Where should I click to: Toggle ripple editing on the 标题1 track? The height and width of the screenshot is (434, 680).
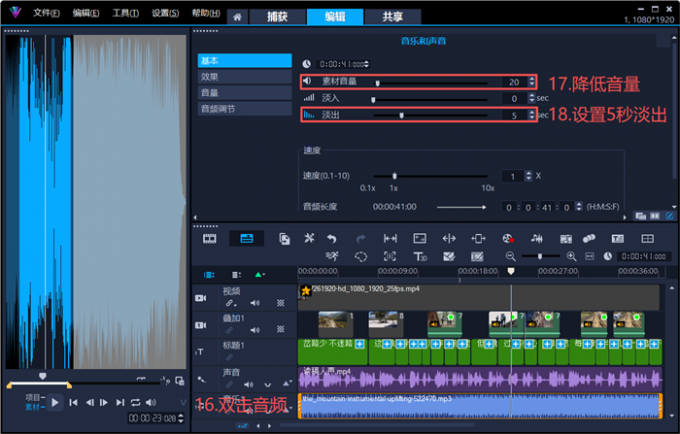tap(229, 357)
